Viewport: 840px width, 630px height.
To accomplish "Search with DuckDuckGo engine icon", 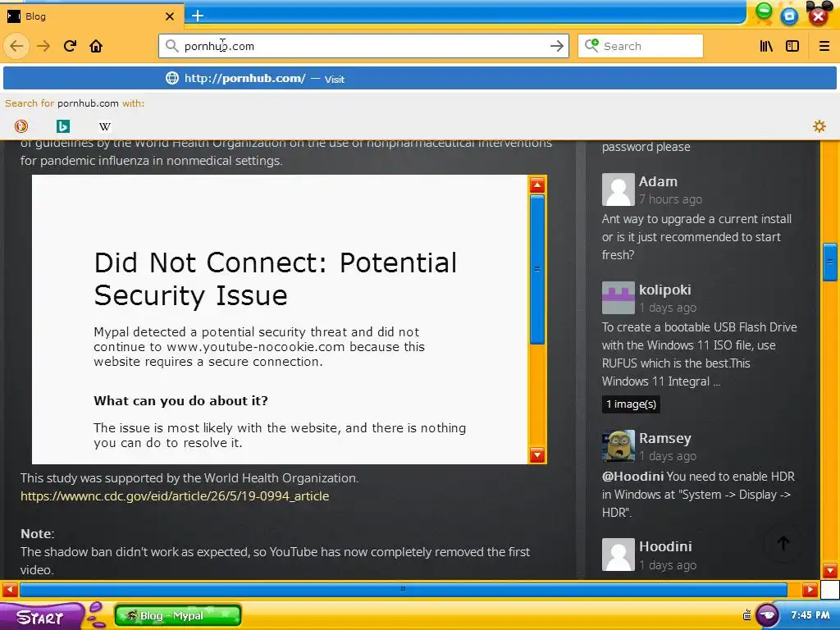I will 21,126.
